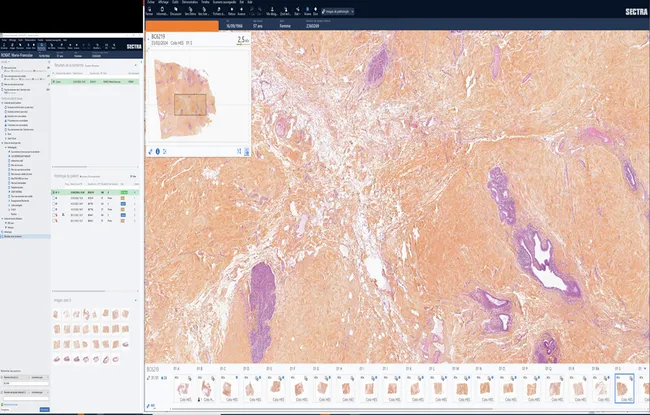The height and width of the screenshot is (415, 650).
Task: Click the BC6219 label in the slide tray
Action: 153,369
